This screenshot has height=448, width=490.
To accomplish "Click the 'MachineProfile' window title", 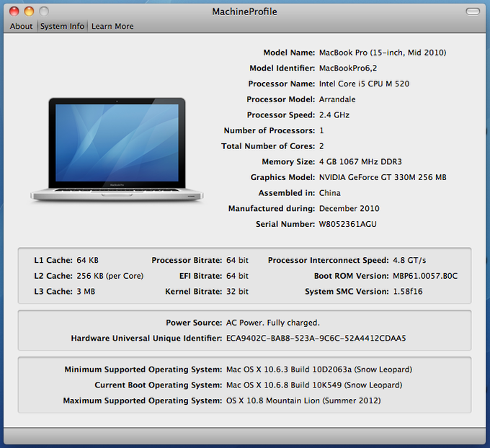I will 244,12.
